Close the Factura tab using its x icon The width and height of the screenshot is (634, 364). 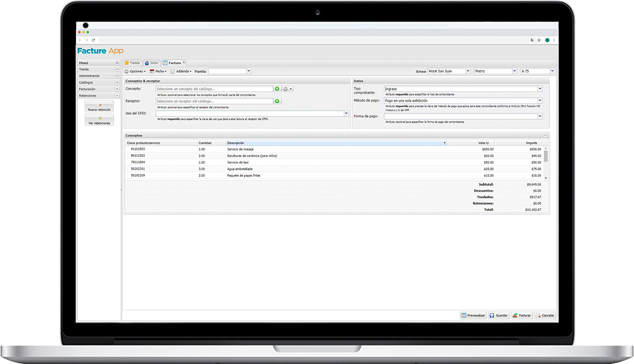point(184,63)
